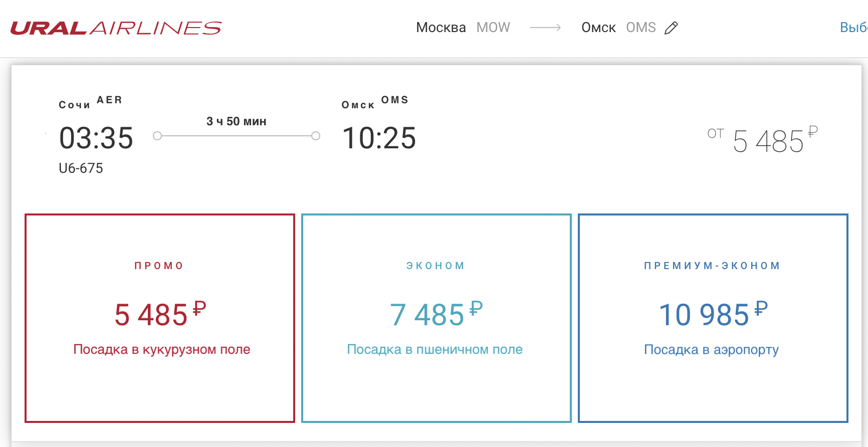Click 'Посадка в кукурузном поле' description
Viewport: 868px width, 447px height.
(161, 349)
